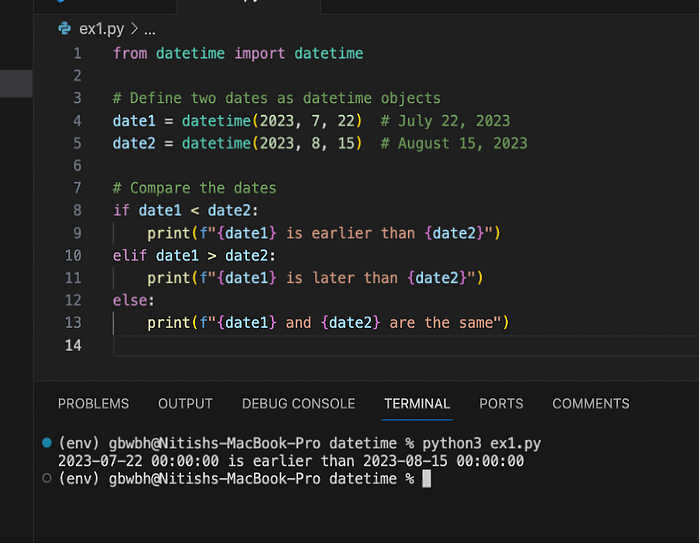
Task: Click the '# July 22, 2023' comment
Action: [445, 121]
